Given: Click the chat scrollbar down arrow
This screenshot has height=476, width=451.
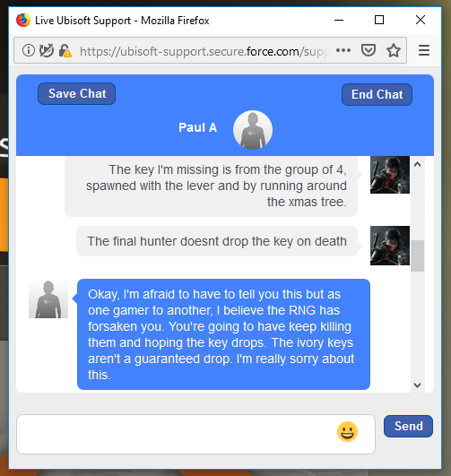Looking at the screenshot, I should point(417,385).
